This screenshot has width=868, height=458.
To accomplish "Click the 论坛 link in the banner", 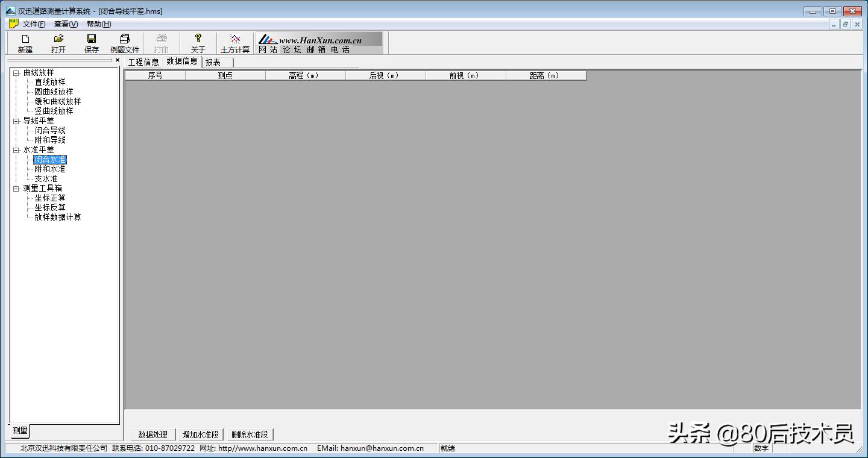I will [x=292, y=50].
